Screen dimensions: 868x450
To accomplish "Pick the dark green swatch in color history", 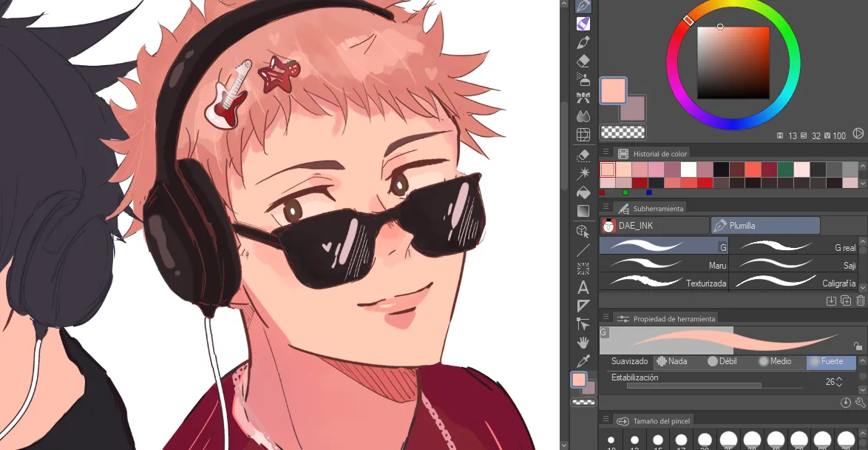I will pos(785,169).
